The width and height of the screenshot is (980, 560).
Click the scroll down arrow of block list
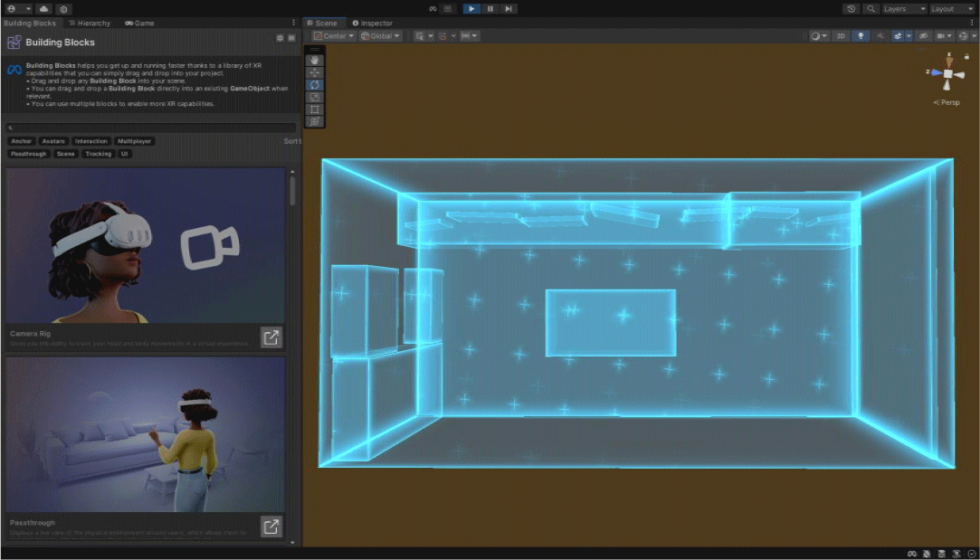click(292, 542)
